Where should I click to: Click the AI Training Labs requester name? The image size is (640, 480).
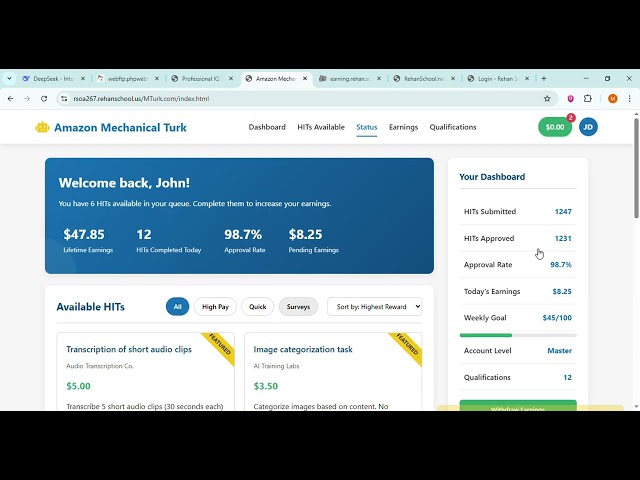(276, 366)
